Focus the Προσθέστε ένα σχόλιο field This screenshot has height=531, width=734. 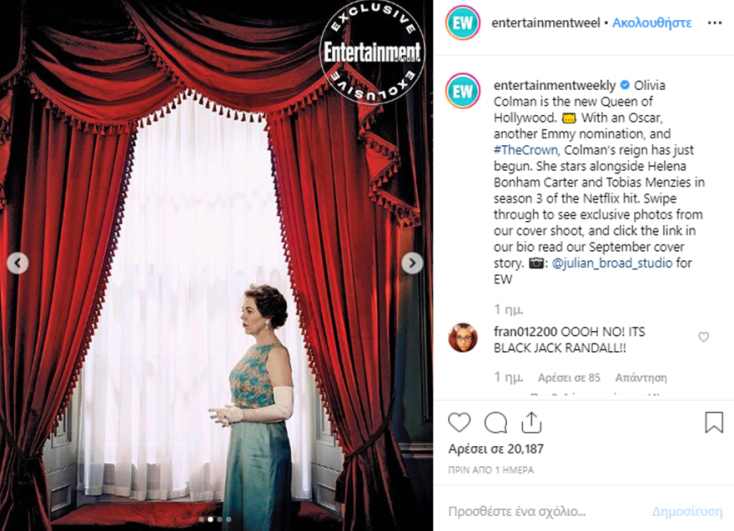pyautogui.click(x=543, y=511)
